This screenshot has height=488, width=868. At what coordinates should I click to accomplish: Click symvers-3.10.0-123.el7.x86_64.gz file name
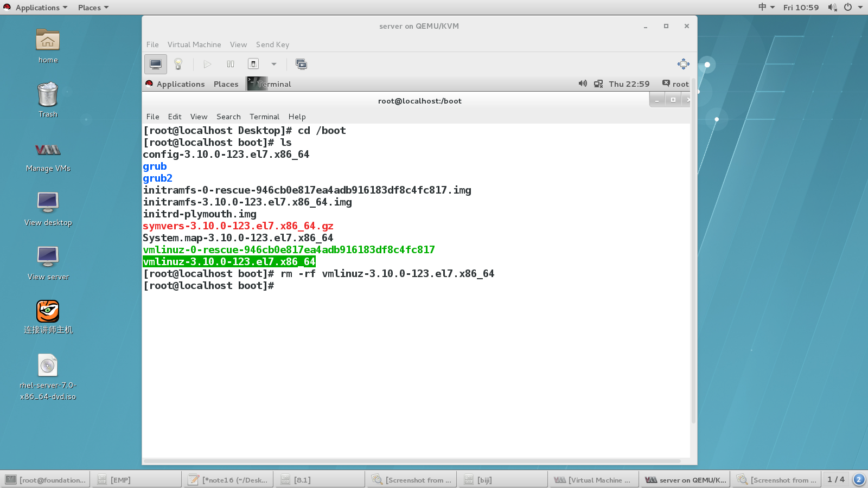(x=238, y=226)
